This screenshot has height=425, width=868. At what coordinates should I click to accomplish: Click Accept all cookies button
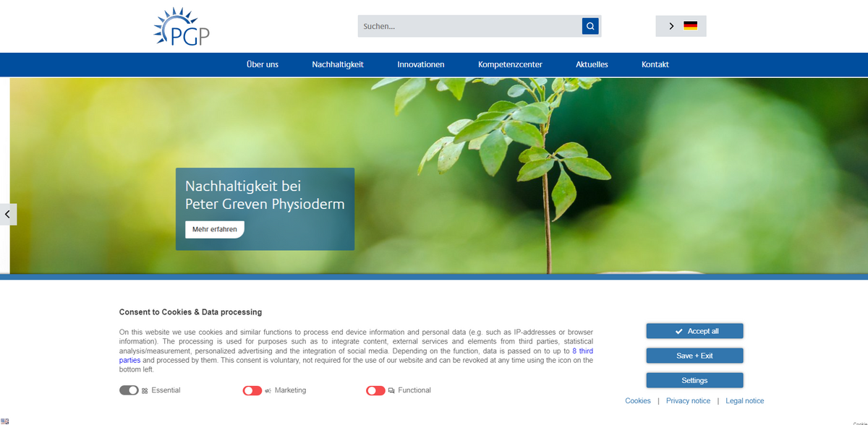694,331
